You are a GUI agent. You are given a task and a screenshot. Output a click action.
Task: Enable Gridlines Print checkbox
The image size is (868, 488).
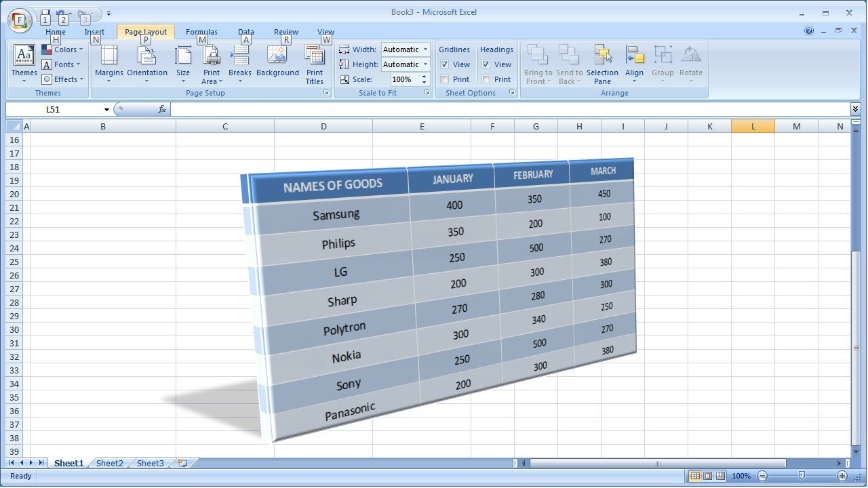tap(445, 79)
